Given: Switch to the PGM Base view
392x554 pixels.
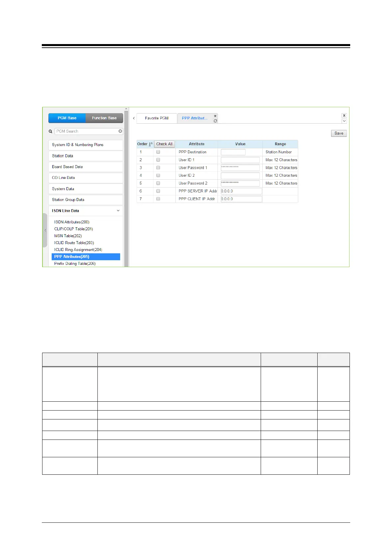Looking at the screenshot, I should click(67, 118).
